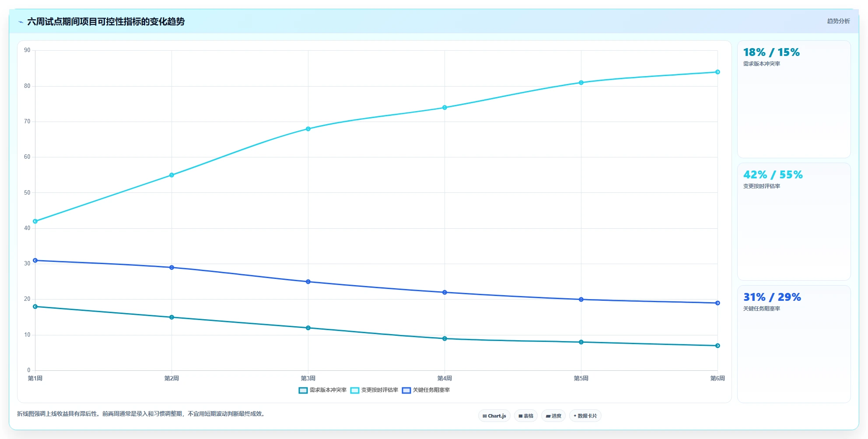The image size is (868, 439).
Task: Click the 第6周 x-axis label
Action: [717, 378]
